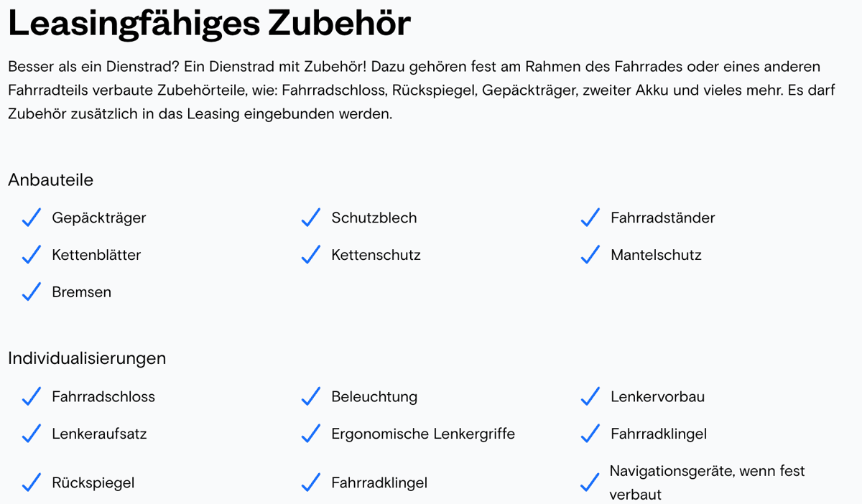Viewport: 862px width, 504px height.
Task: Click the Anbauteile section heading
Action: pyautogui.click(x=51, y=179)
